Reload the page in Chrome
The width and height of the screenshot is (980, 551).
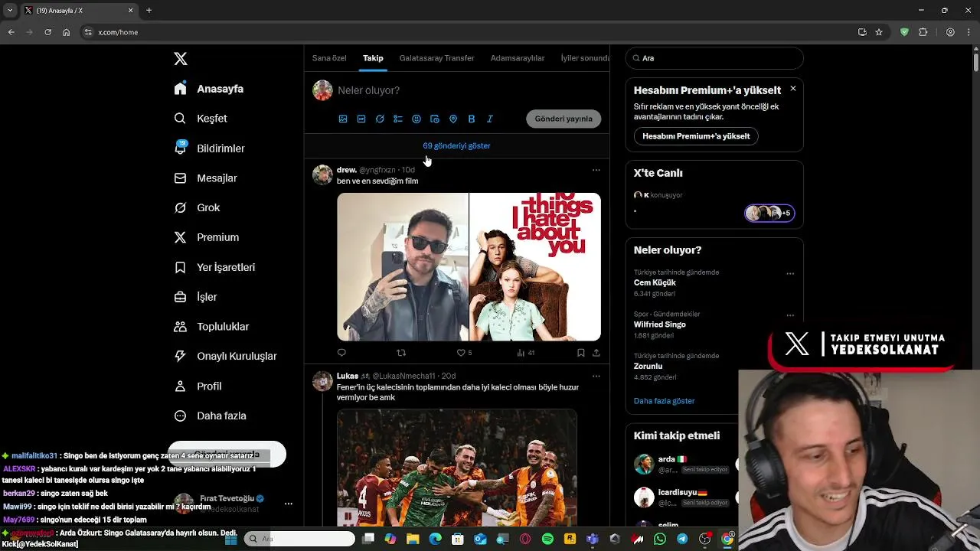point(47,32)
